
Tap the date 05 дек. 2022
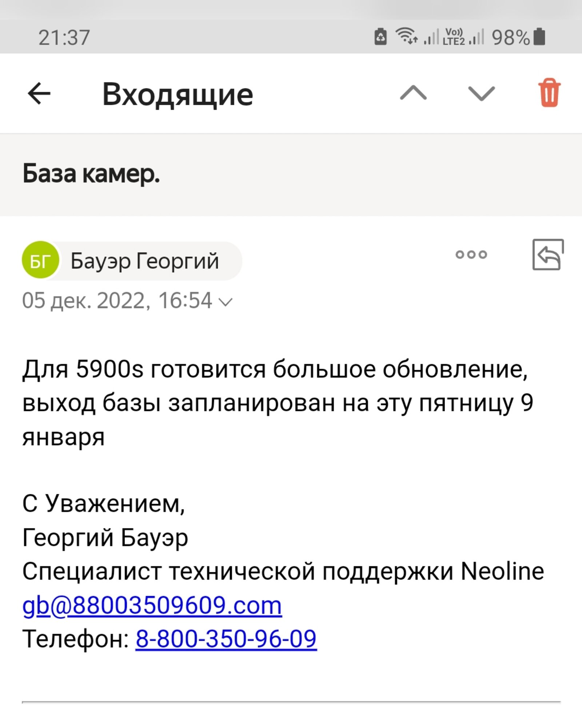pos(84,301)
